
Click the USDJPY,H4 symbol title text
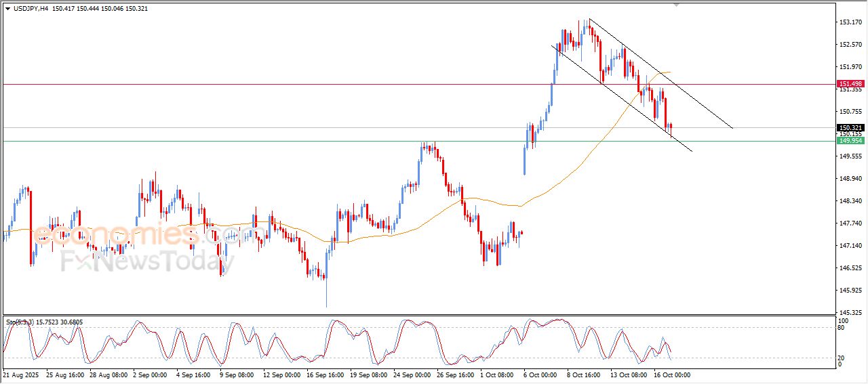coord(33,9)
